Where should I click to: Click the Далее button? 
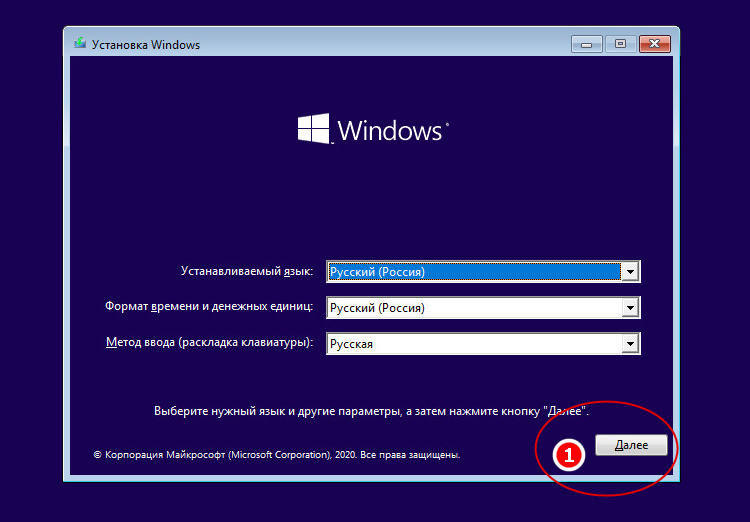(631, 445)
